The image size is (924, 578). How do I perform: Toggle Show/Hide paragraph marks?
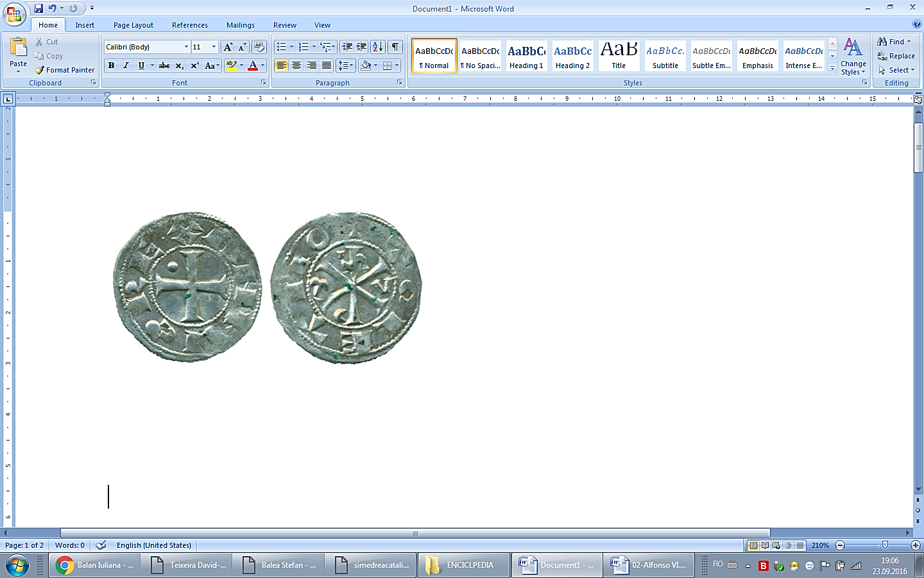coord(396,47)
